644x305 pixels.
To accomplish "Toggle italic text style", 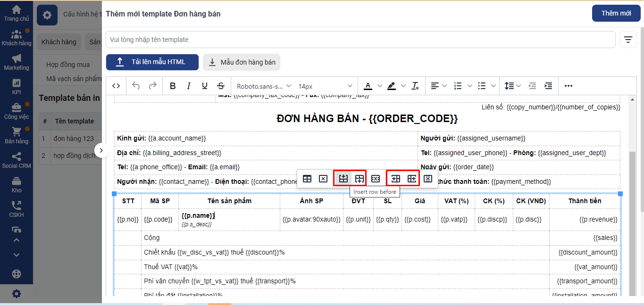I will [x=189, y=86].
